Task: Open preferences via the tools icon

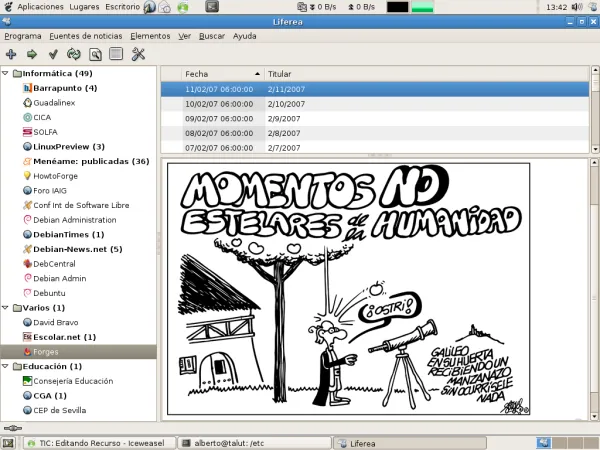Action: (139, 54)
